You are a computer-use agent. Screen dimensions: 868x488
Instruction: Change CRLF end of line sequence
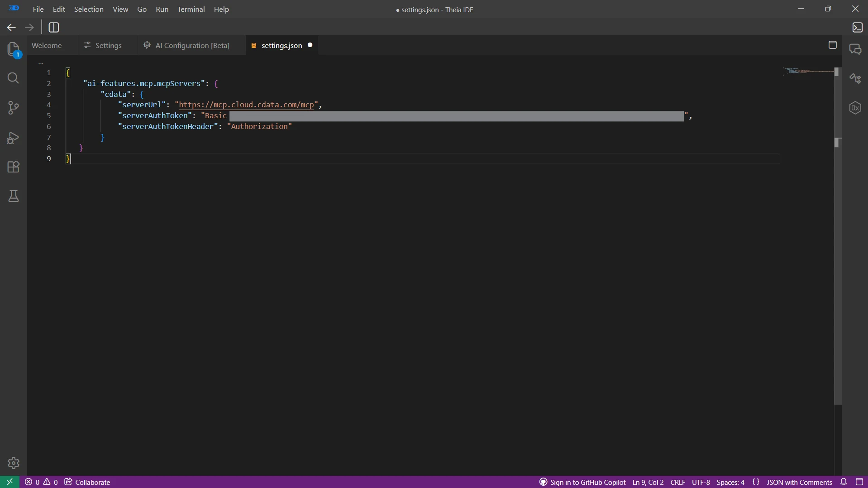click(678, 483)
